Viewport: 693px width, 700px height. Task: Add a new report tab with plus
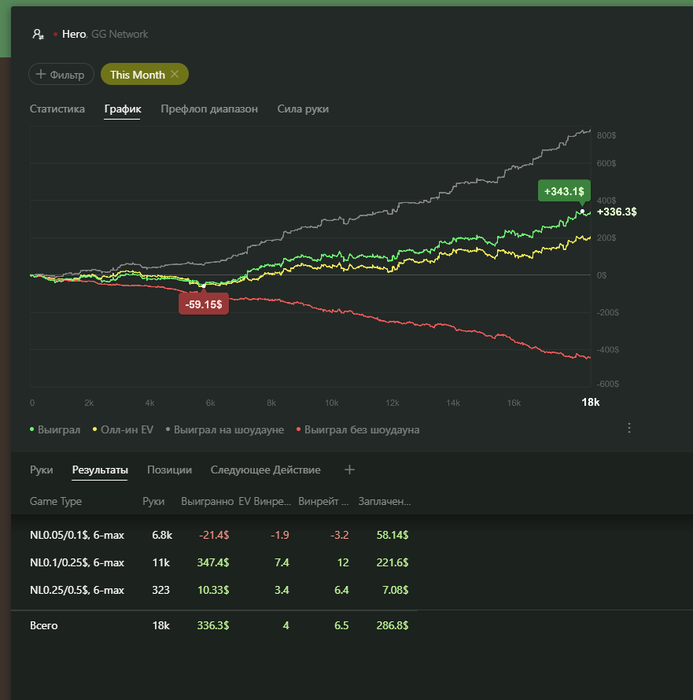click(x=350, y=470)
